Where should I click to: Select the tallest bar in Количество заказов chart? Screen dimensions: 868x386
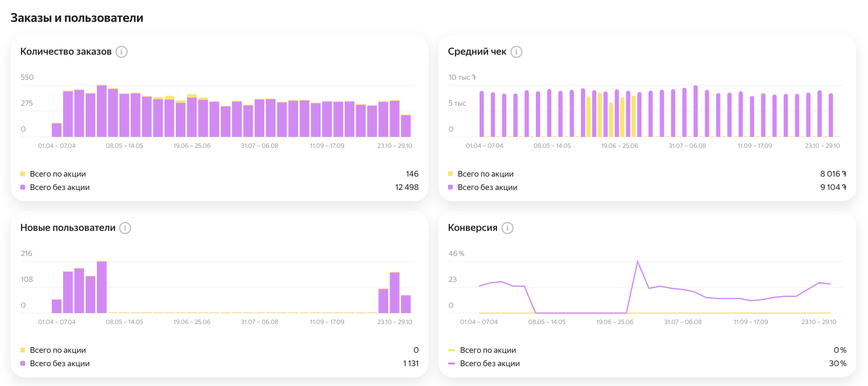click(102, 111)
